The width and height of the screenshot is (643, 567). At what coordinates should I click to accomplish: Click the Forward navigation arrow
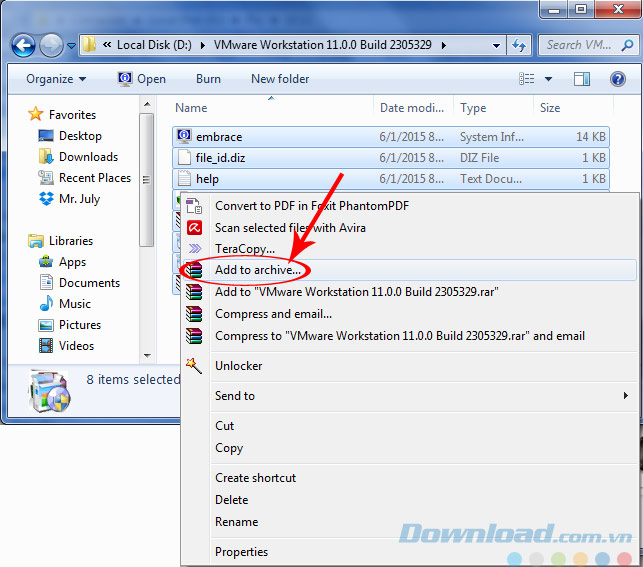click(x=51, y=45)
